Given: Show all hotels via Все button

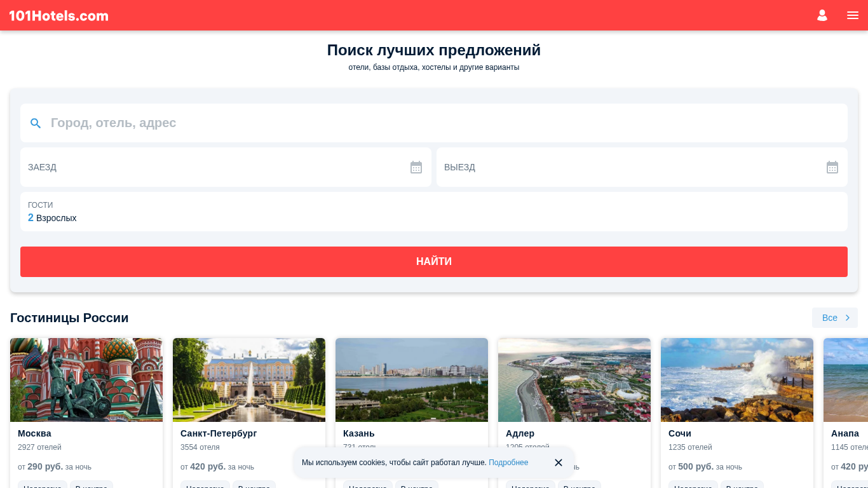Looking at the screenshot, I should click(x=835, y=318).
